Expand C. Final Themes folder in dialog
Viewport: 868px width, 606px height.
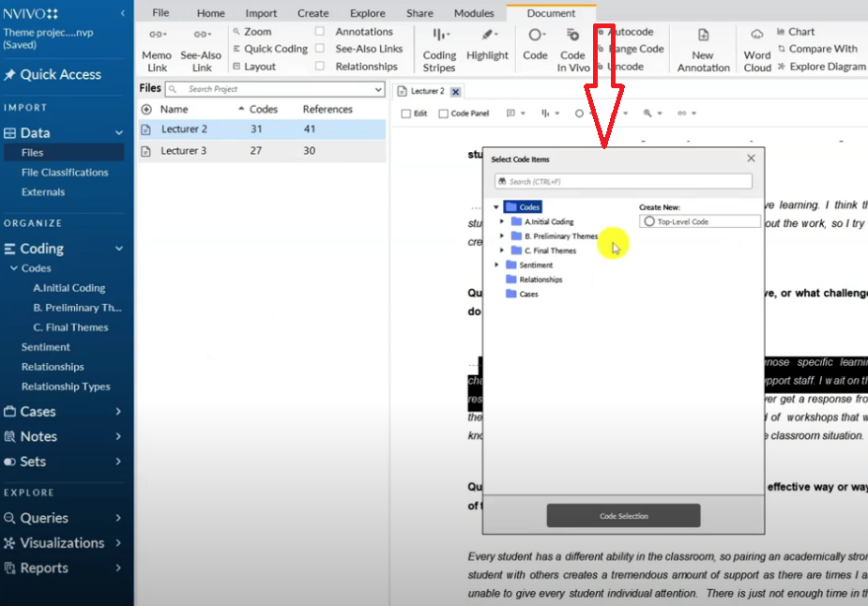coord(502,250)
